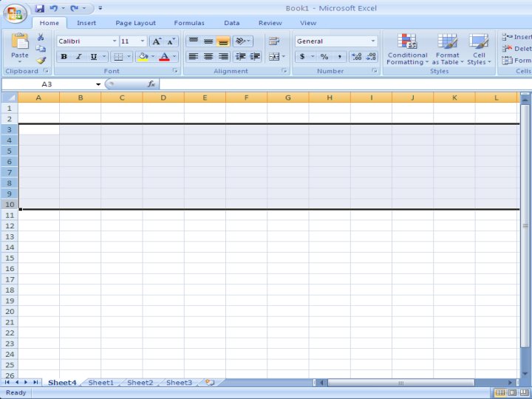This screenshot has width=532, height=399.
Task: Apply accounting dollar number format
Action: pos(302,57)
